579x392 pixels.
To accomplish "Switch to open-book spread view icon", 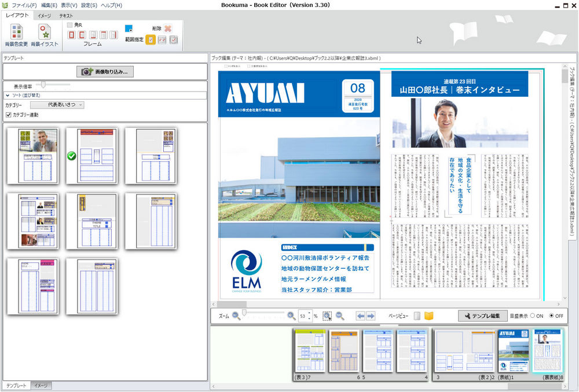I will [428, 316].
